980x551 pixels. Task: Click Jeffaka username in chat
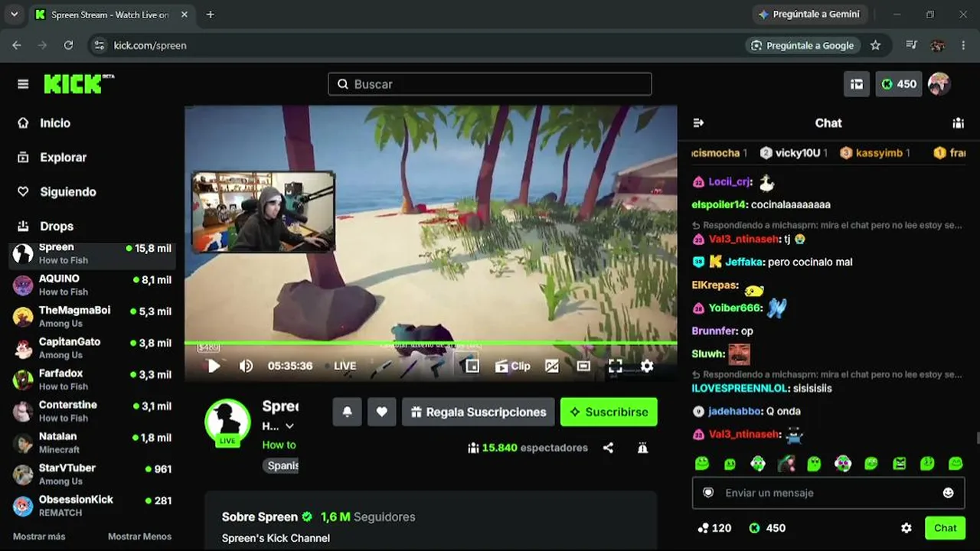[744, 262]
